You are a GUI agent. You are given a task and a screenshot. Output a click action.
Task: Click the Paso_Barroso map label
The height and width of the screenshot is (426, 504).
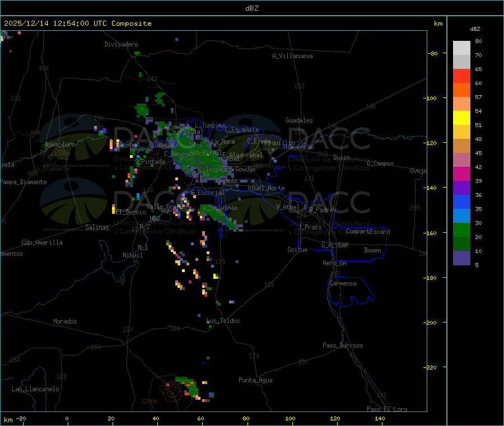click(343, 345)
